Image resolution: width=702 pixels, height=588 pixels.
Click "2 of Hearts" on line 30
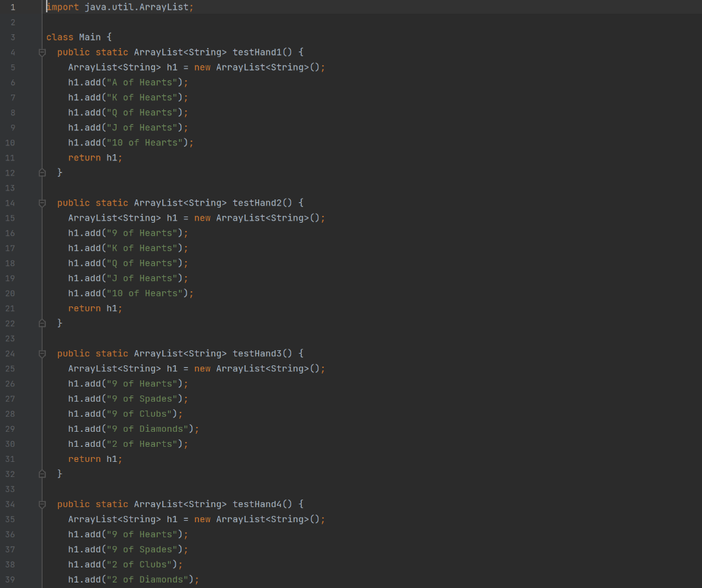click(142, 444)
